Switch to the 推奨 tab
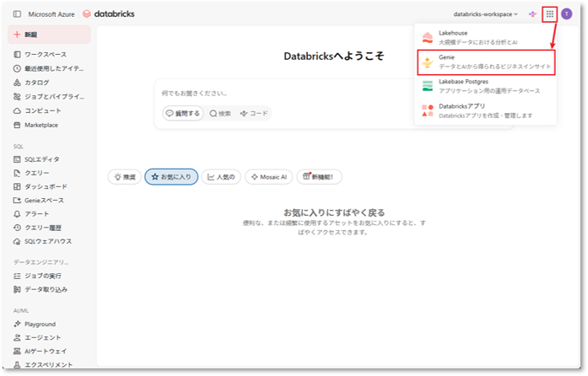The image size is (588, 376). click(125, 177)
